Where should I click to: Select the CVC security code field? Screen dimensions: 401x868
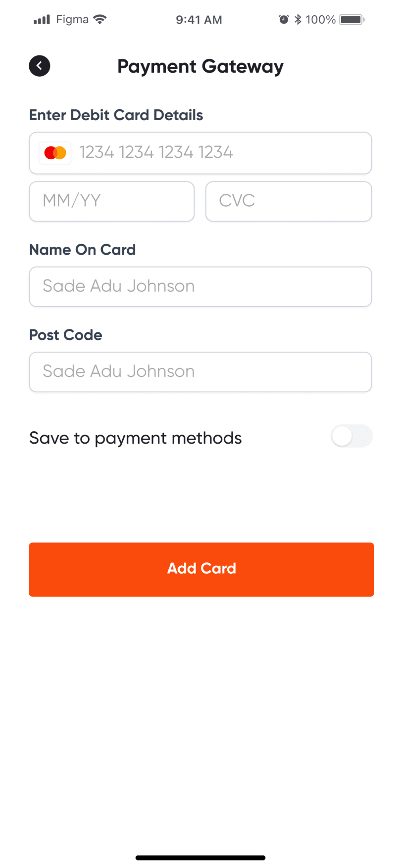coord(289,201)
